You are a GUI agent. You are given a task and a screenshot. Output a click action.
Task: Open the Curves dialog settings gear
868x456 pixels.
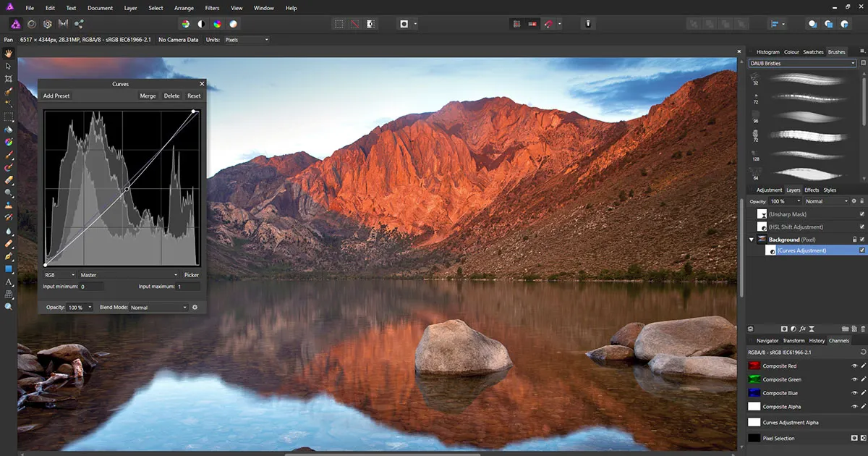point(195,308)
